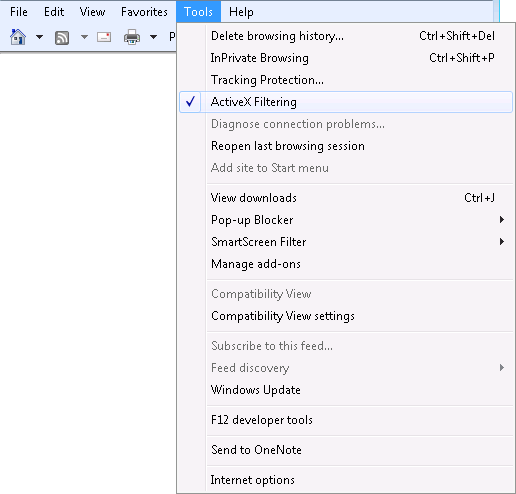
Task: Click the Read mail icon
Action: (x=104, y=37)
